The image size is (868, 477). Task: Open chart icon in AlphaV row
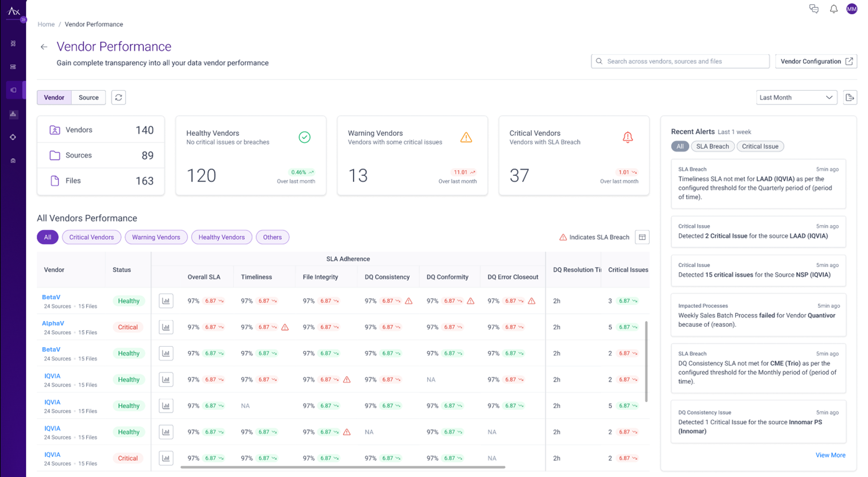tap(166, 327)
